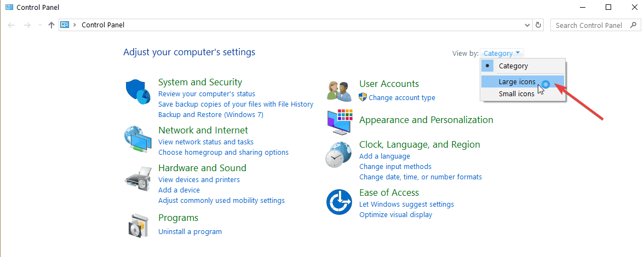Go up one folder level
Viewport: 644px width, 257px height.
point(51,25)
